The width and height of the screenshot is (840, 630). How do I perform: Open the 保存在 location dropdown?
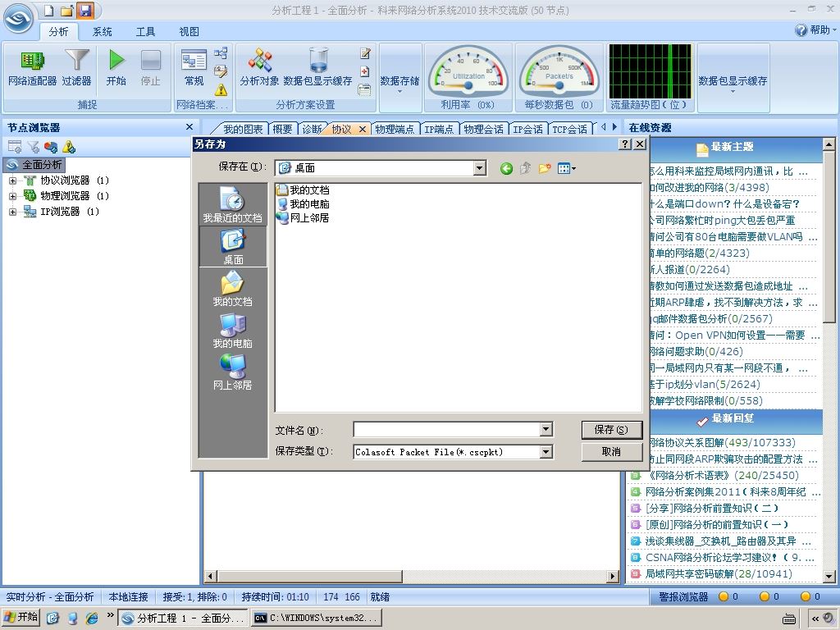click(479, 168)
